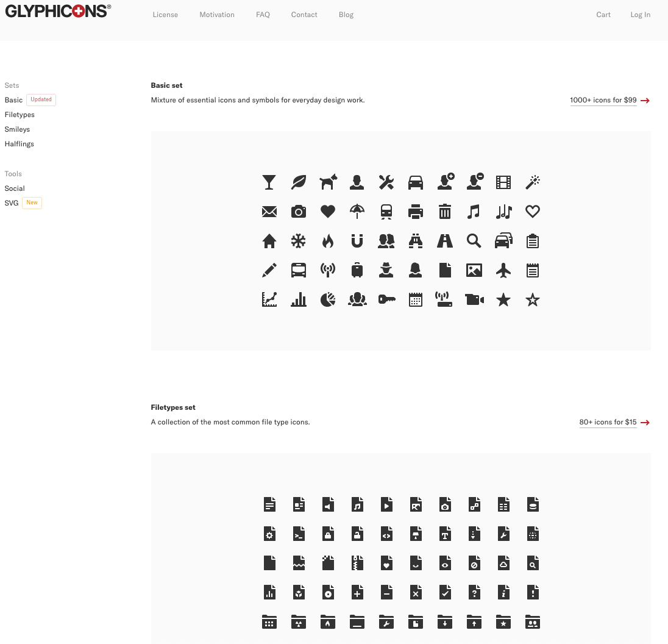The image size is (668, 644).
Task: Click the outlined star icon
Action: pos(532,299)
